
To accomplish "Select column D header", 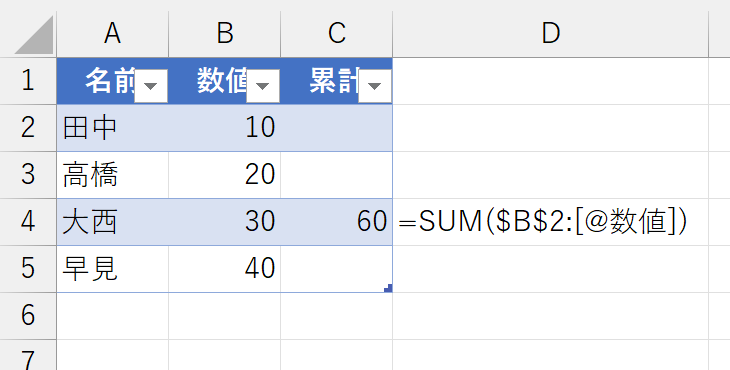I will 551,34.
